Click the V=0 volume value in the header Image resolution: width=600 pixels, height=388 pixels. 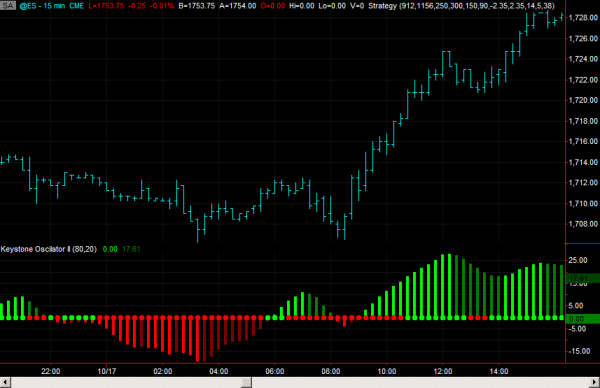click(x=357, y=6)
